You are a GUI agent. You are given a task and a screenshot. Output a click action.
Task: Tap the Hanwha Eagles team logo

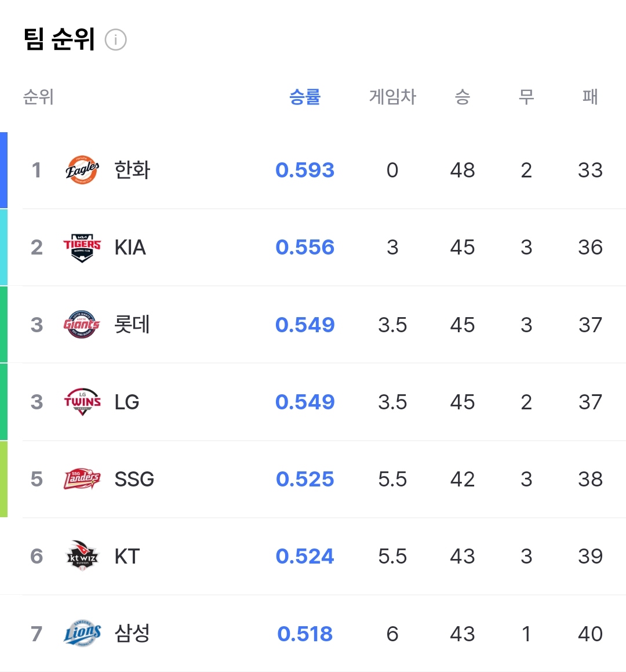(x=82, y=170)
